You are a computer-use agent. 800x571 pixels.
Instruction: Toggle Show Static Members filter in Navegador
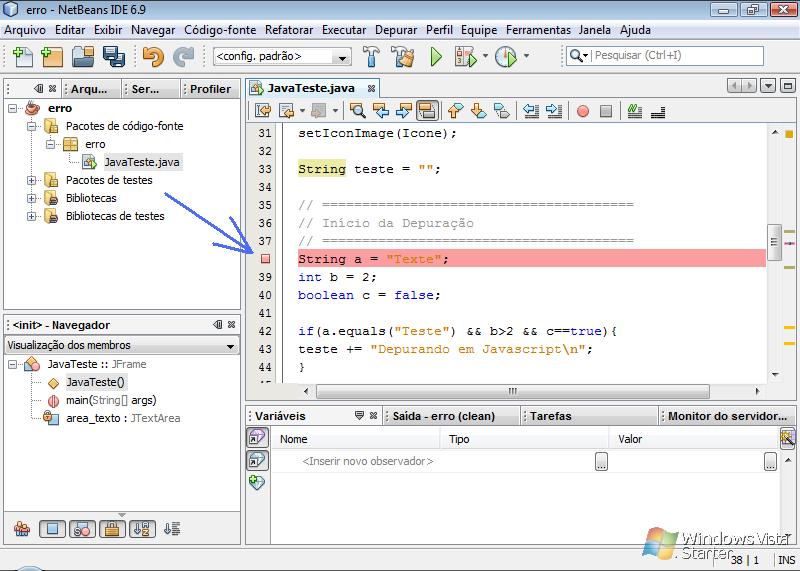[82, 529]
